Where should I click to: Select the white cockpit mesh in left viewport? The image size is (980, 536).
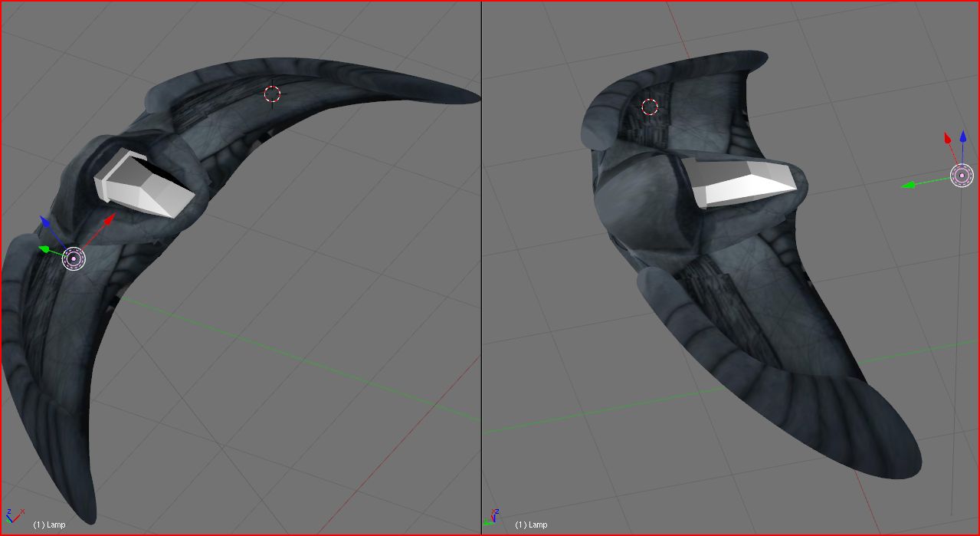[142, 186]
